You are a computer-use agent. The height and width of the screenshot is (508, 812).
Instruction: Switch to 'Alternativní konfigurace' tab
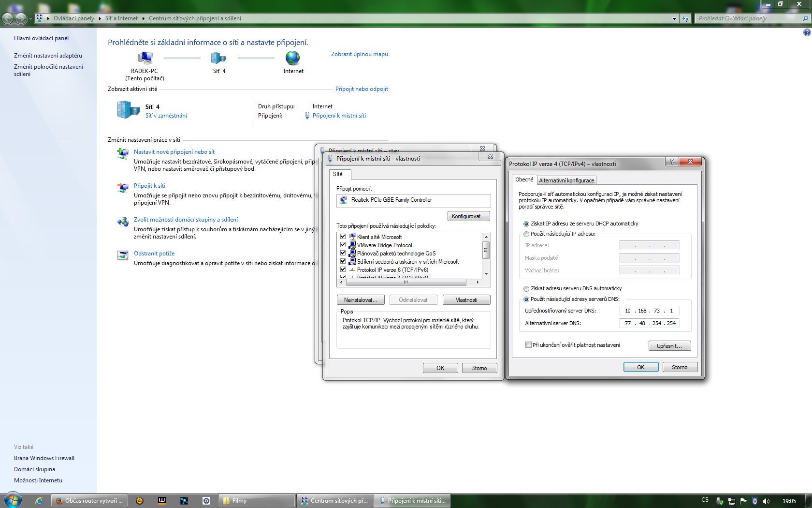(x=566, y=180)
